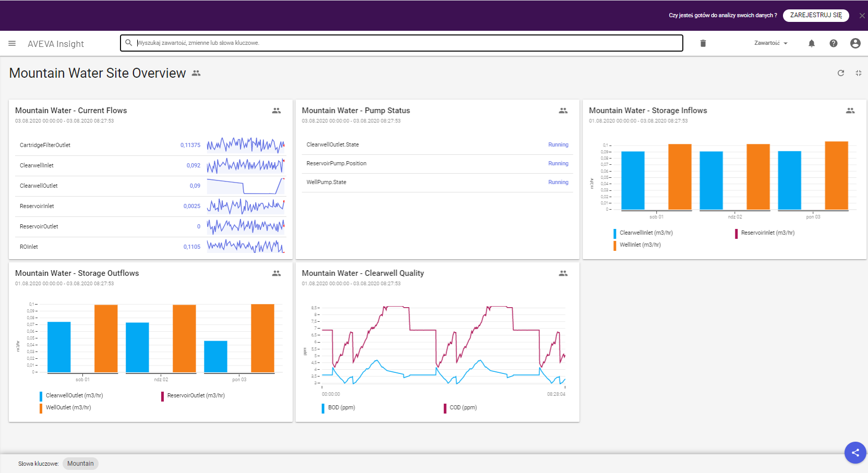Open Mountain Water - Storage Inflows card title
This screenshot has width=868, height=473.
648,111
